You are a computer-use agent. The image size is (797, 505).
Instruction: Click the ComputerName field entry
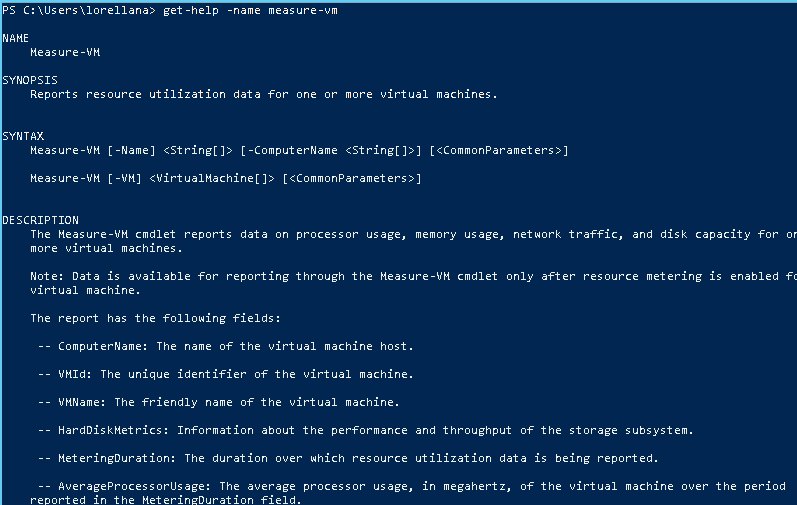click(x=226, y=346)
